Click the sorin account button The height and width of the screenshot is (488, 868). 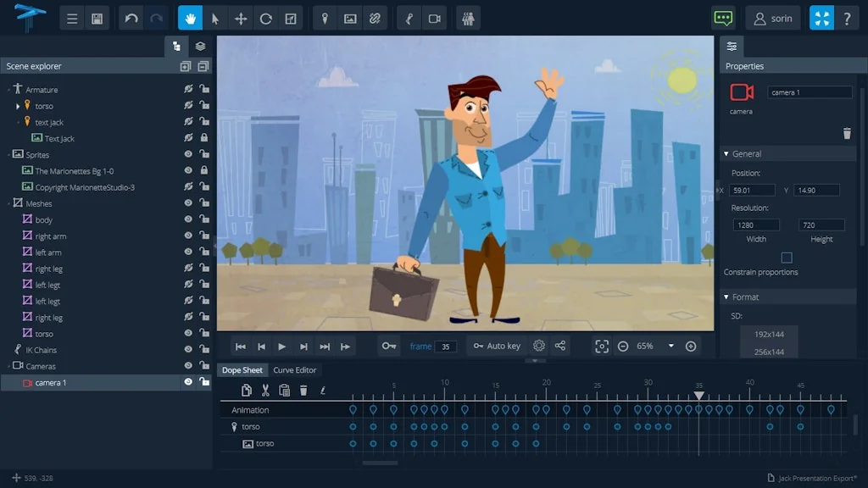coord(772,18)
